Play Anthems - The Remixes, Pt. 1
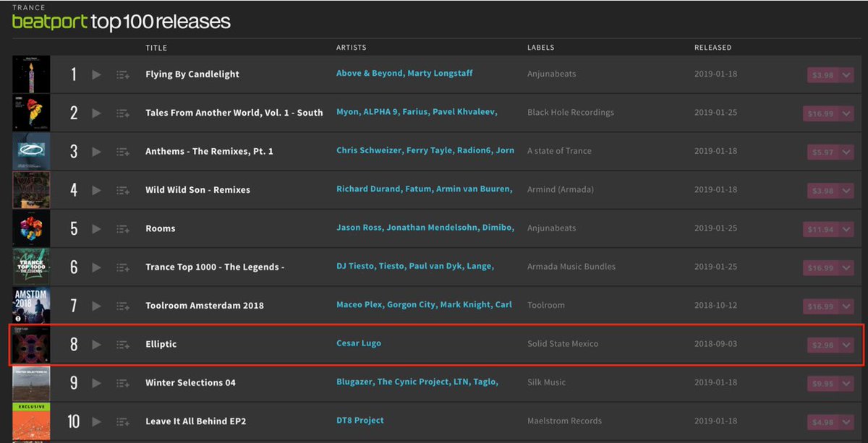The width and height of the screenshot is (868, 443). click(x=97, y=151)
